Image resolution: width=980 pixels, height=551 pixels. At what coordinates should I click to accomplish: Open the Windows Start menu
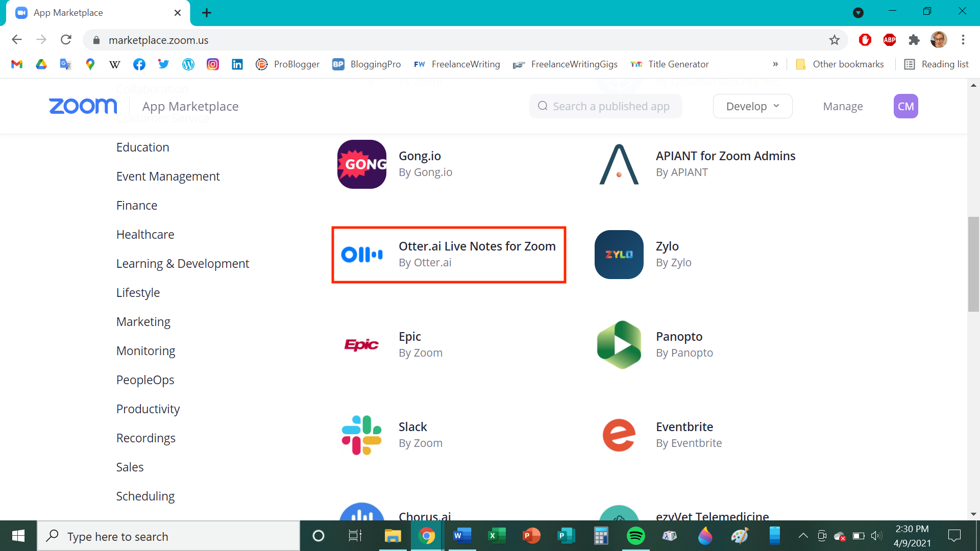(18, 536)
